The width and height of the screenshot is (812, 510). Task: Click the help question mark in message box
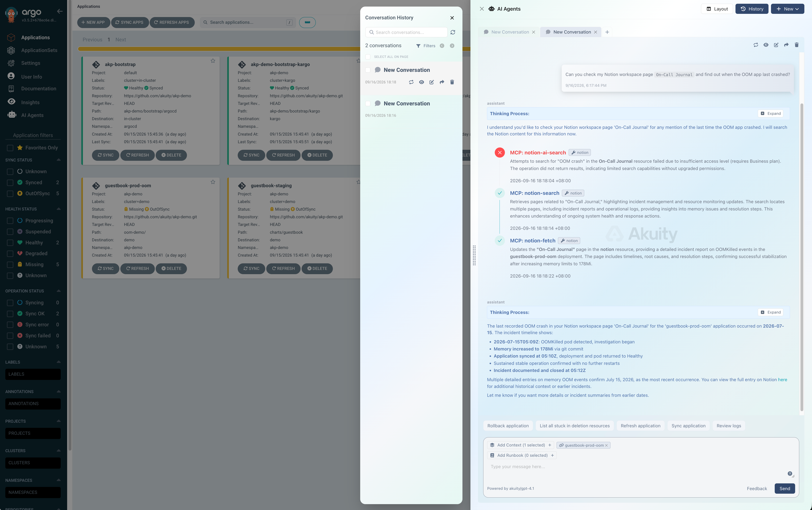(790, 473)
